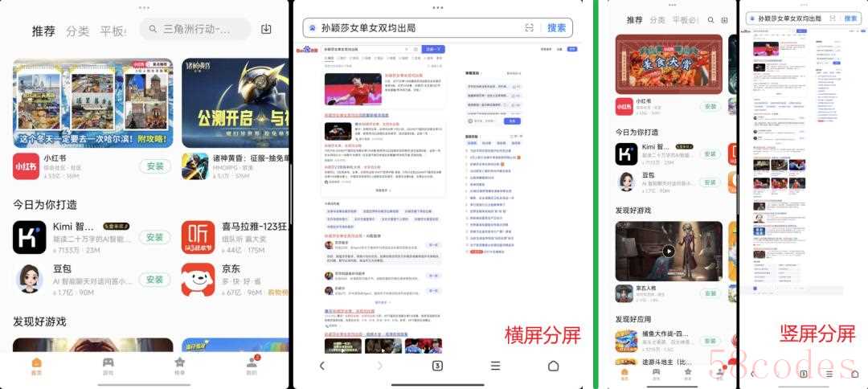Image resolution: width=868 pixels, height=389 pixels.
Task: Tap 发现好应用 heading in portrait store
Action: [x=633, y=319]
